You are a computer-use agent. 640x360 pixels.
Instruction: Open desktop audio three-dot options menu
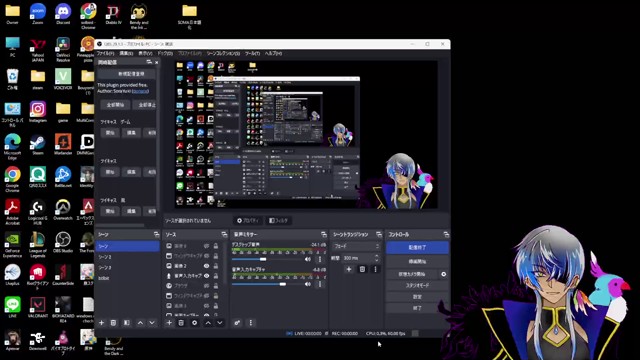[x=320, y=259]
